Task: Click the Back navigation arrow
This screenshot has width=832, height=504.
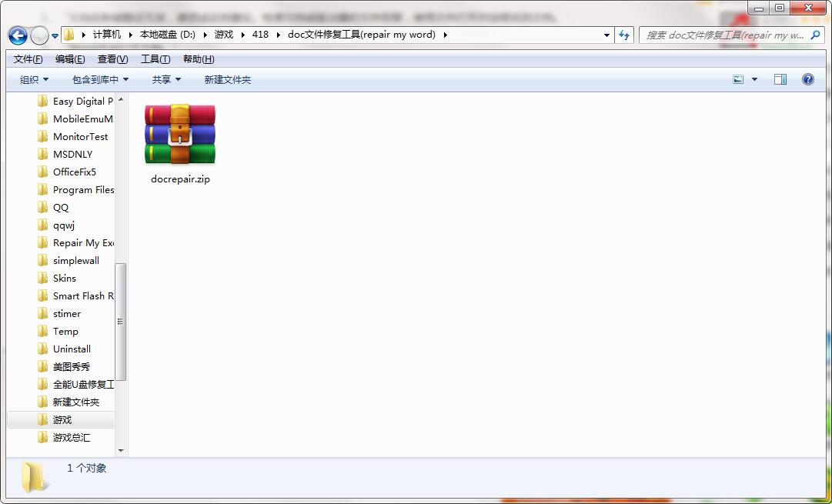Action: [x=18, y=35]
